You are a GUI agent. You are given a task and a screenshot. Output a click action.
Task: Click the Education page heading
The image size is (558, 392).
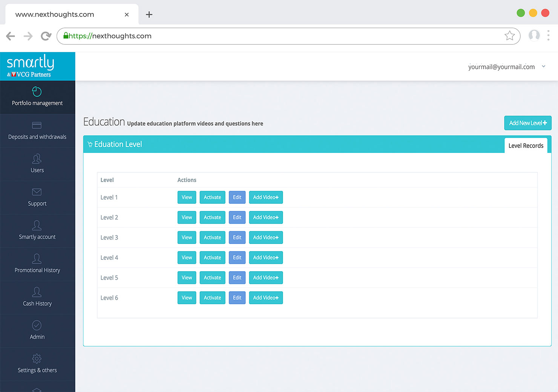pyautogui.click(x=104, y=122)
